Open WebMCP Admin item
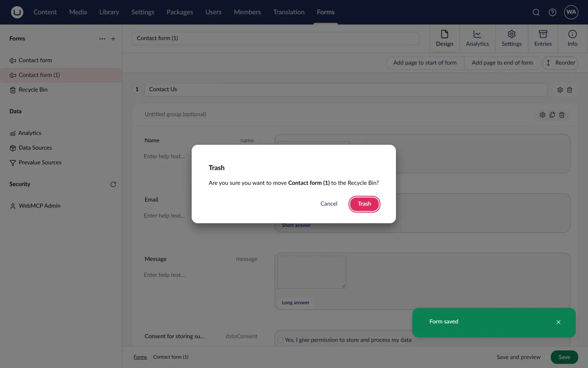The width and height of the screenshot is (588, 368). click(61, 206)
